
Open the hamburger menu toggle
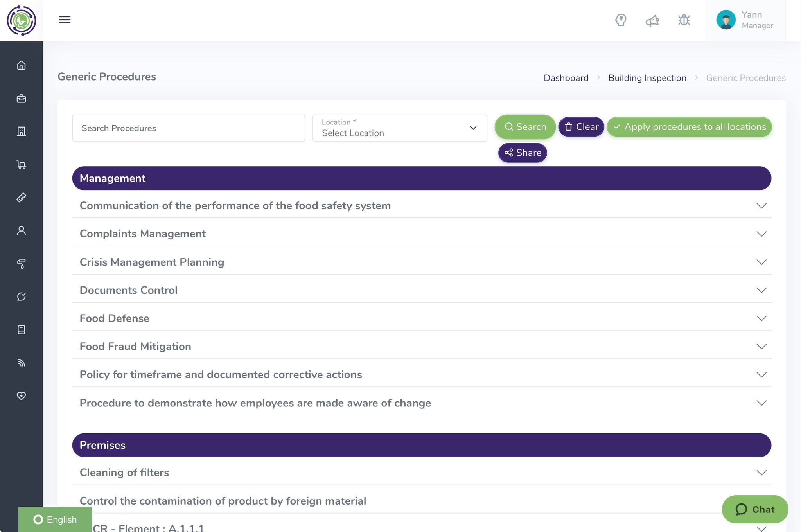(65, 20)
